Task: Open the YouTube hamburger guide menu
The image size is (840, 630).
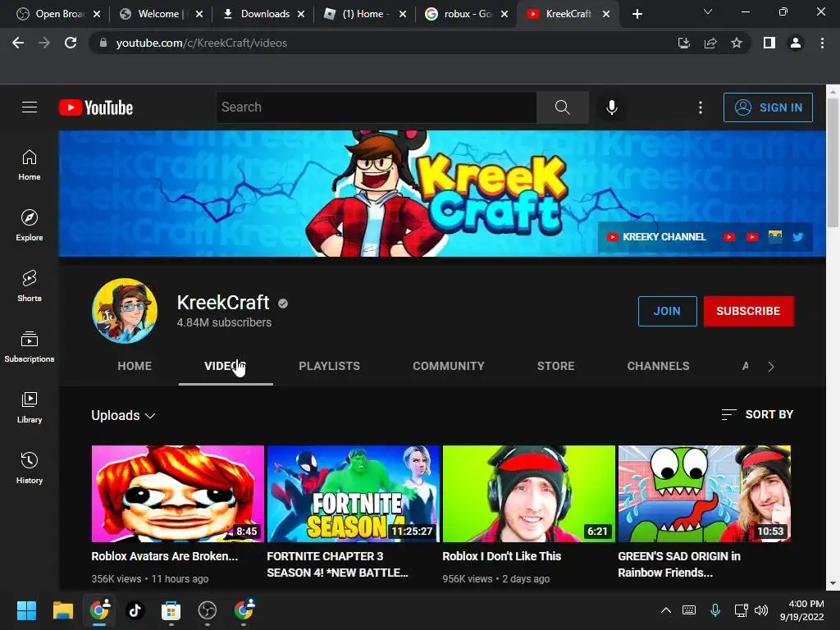Action: 30,107
